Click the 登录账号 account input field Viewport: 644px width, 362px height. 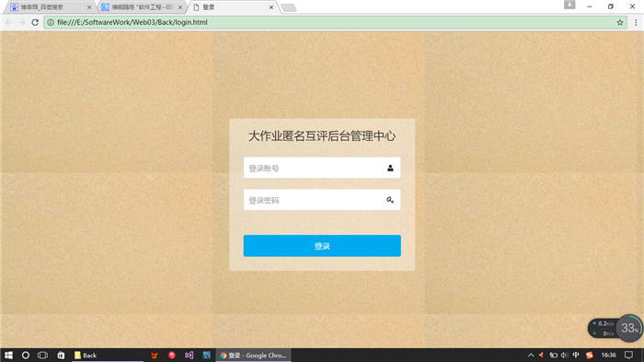pos(322,168)
